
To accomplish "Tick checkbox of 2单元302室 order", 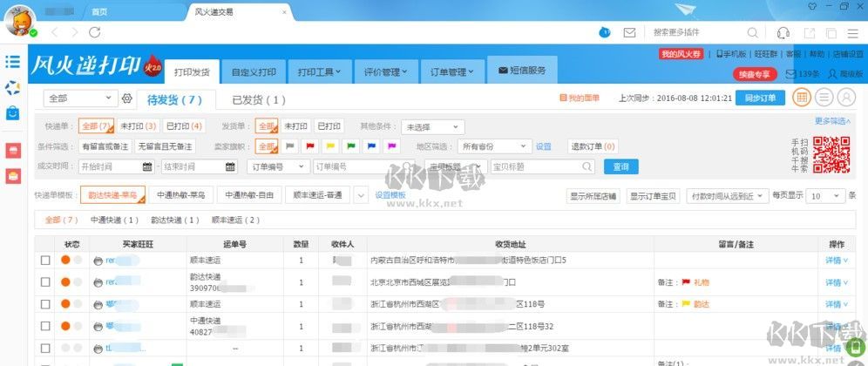I will point(45,349).
